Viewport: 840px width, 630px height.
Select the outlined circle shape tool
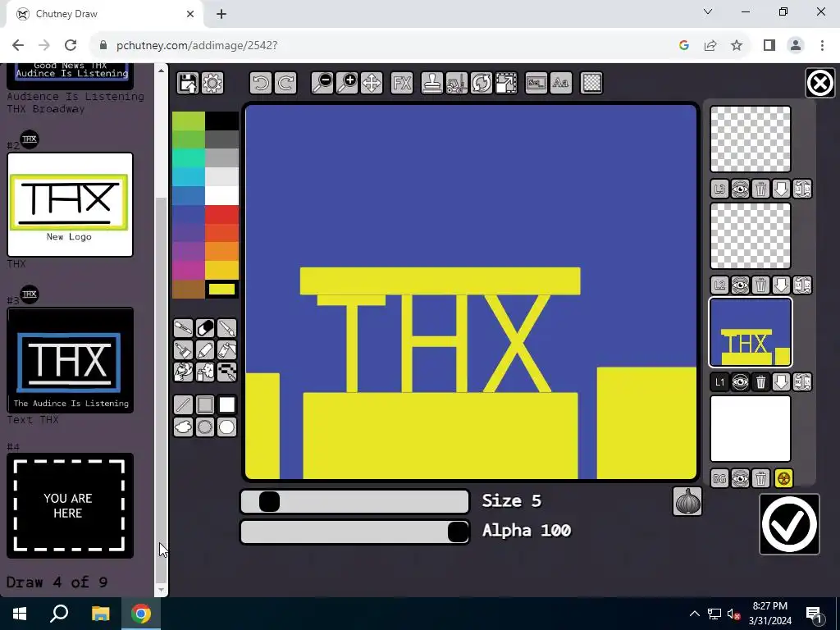(205, 427)
